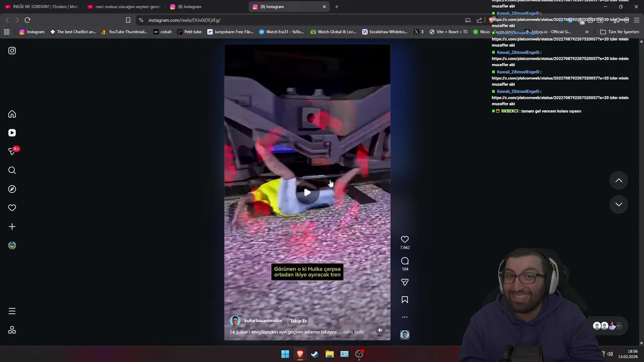Open the reel audio thumbnail

[x=405, y=335]
